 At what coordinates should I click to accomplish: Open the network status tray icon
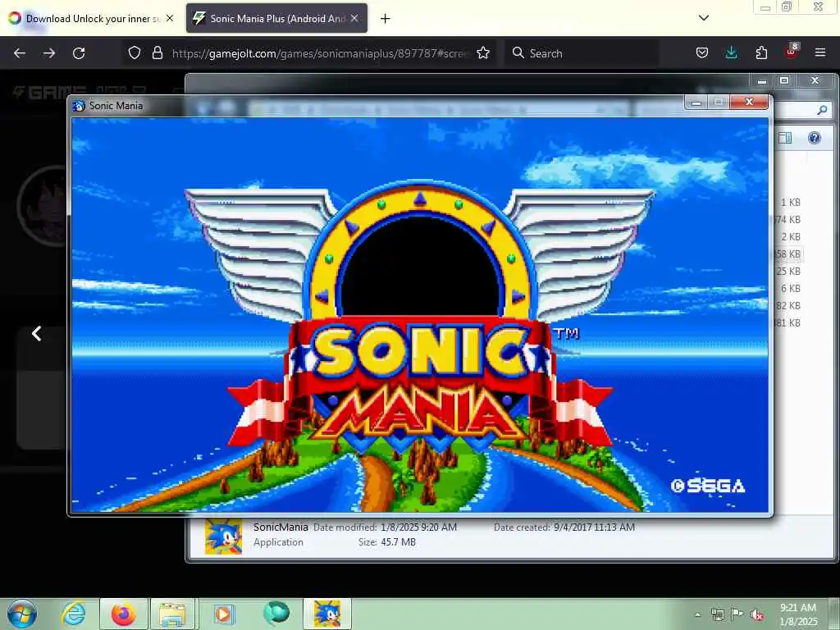717,614
